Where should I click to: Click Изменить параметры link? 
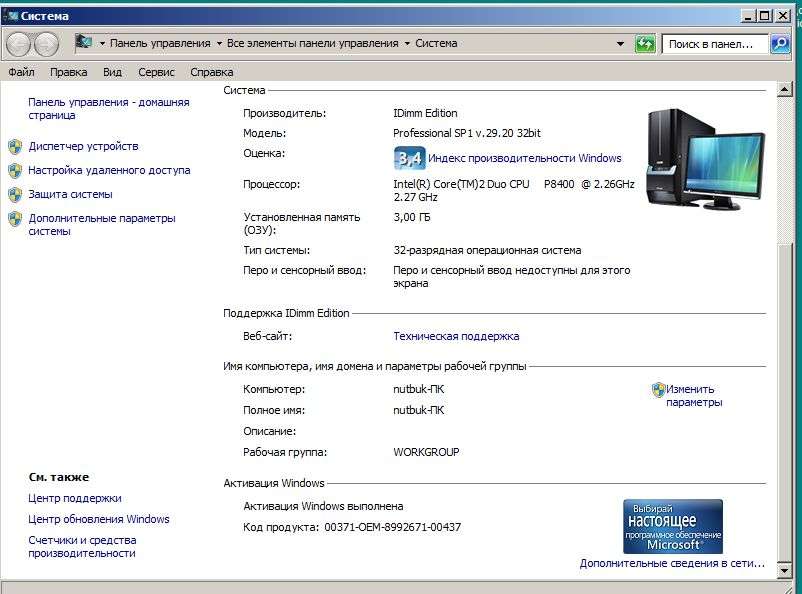click(x=693, y=396)
